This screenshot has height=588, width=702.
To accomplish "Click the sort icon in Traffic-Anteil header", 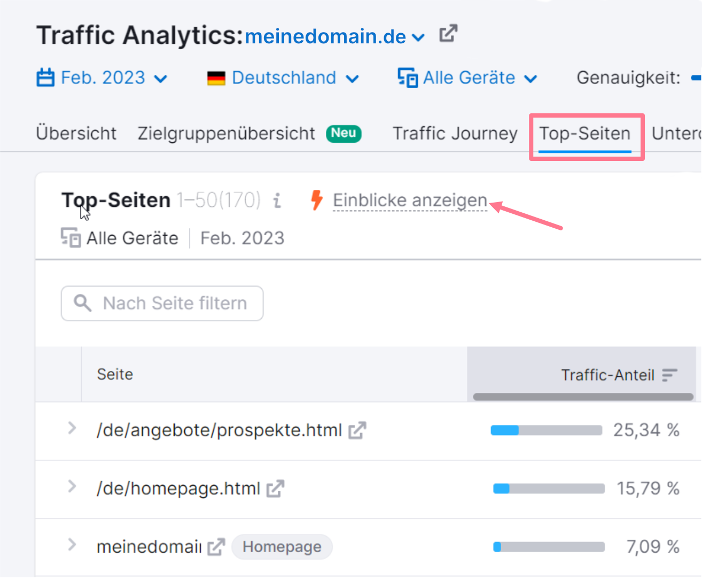I will point(669,375).
